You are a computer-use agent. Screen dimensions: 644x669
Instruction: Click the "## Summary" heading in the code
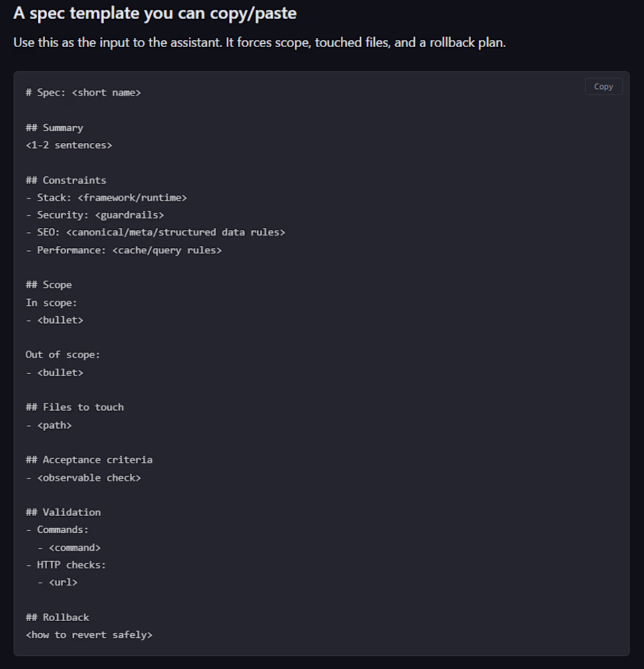(x=54, y=127)
